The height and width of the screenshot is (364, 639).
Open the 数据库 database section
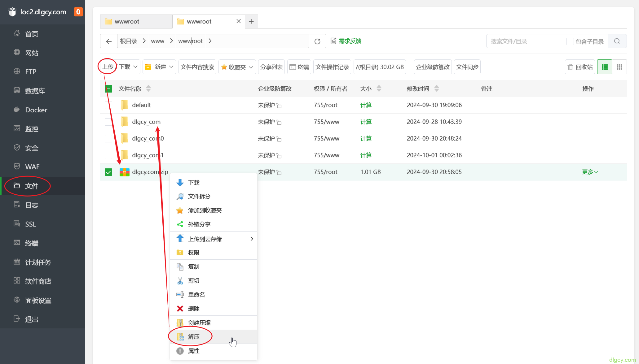coord(42,91)
